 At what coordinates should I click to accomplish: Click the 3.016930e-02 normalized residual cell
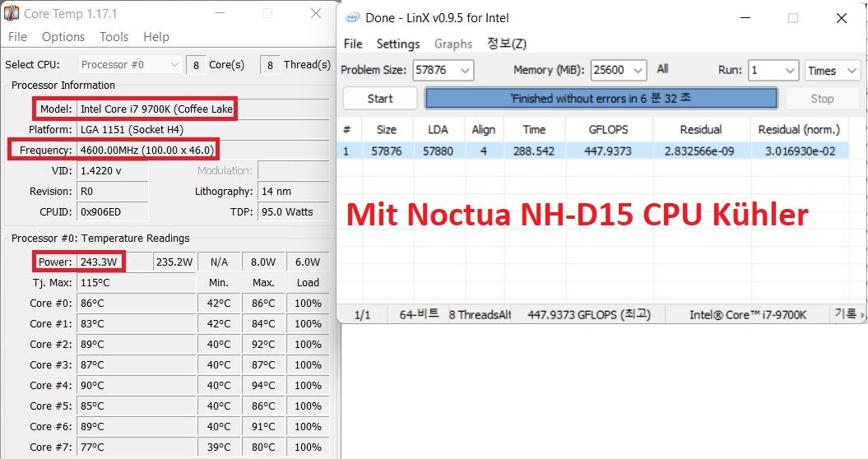(800, 151)
